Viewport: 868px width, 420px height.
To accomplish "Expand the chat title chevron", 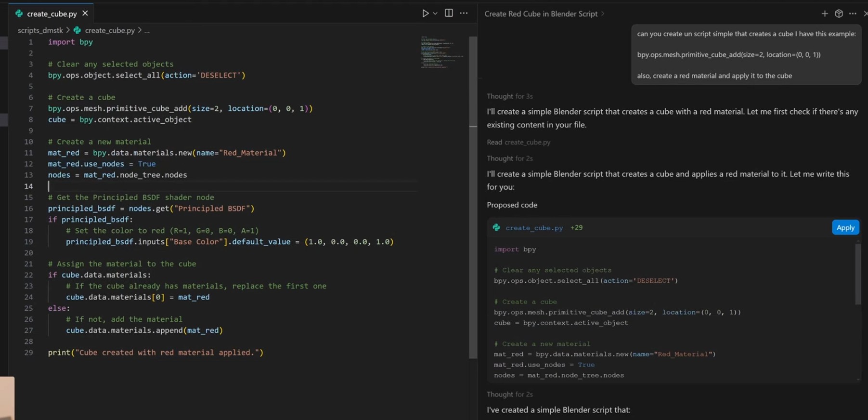I will (x=603, y=14).
